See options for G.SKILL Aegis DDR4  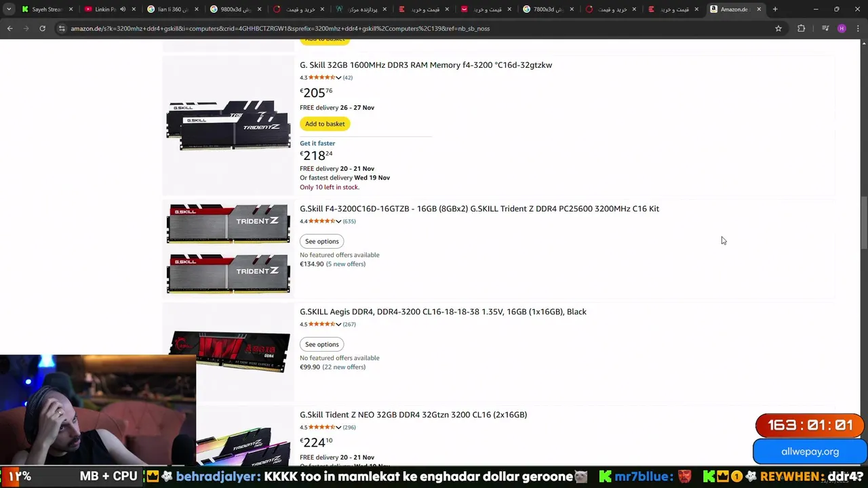coord(322,344)
